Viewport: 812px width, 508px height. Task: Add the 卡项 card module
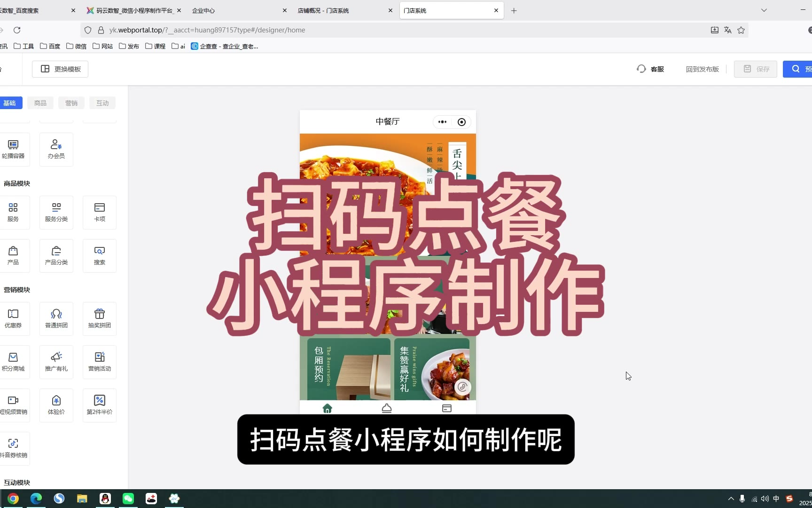click(99, 212)
